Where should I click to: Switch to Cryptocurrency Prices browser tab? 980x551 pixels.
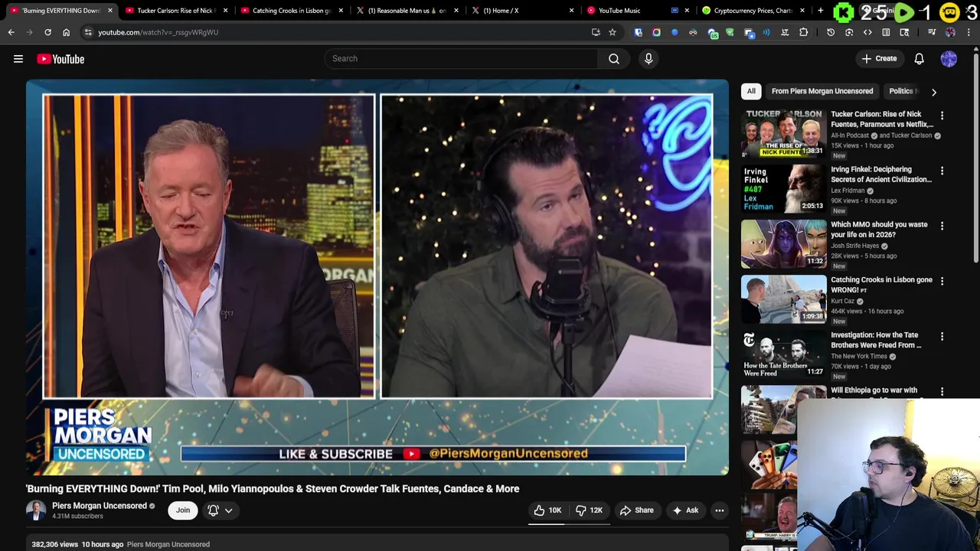tap(752, 11)
